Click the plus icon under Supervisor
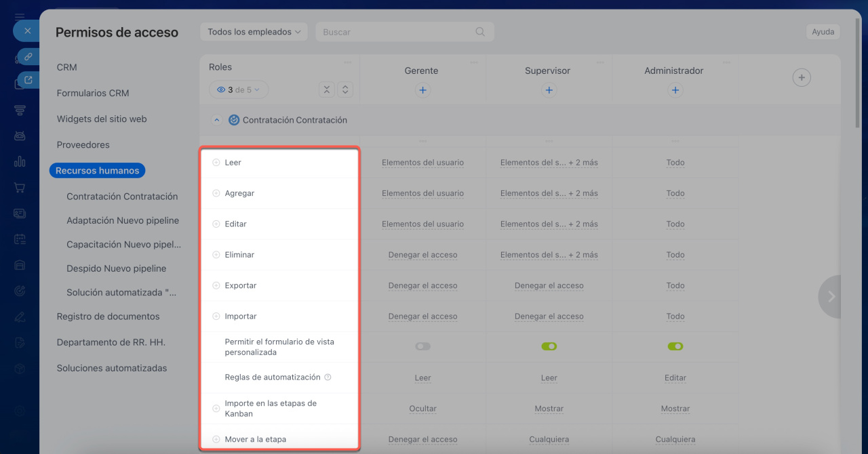 point(549,90)
